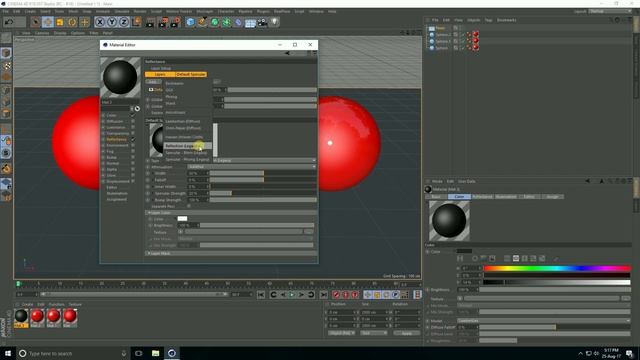Toggle the Reflectance channel checkbox
The height and width of the screenshot is (360, 640).
tap(133, 139)
